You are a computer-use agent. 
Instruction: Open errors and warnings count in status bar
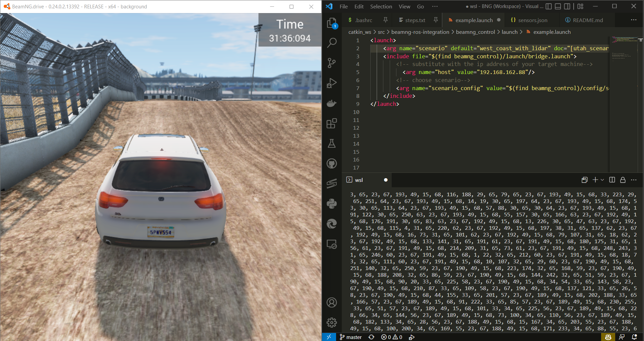(x=392, y=337)
